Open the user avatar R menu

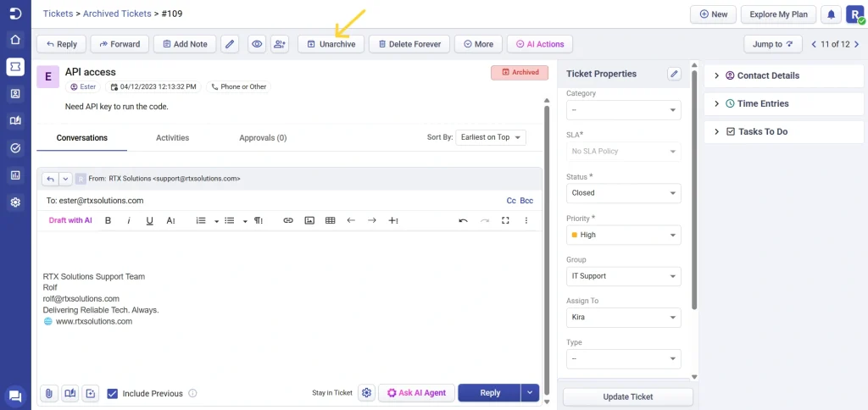pos(854,14)
